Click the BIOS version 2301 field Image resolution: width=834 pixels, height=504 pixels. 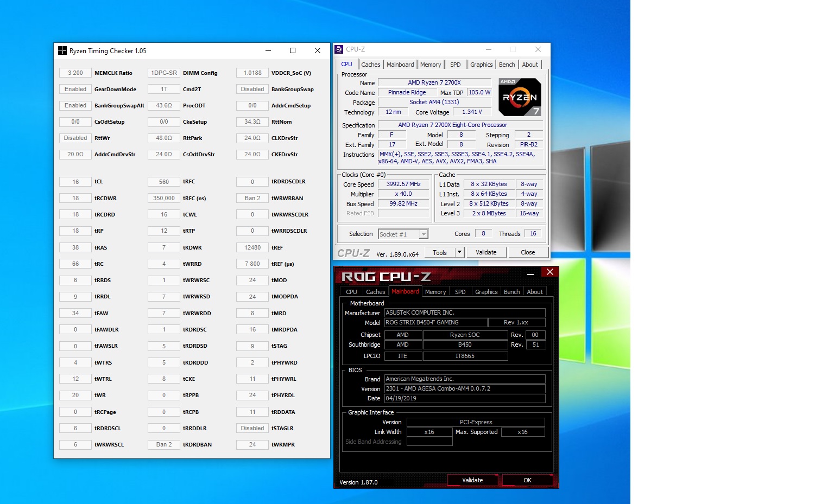click(465, 388)
